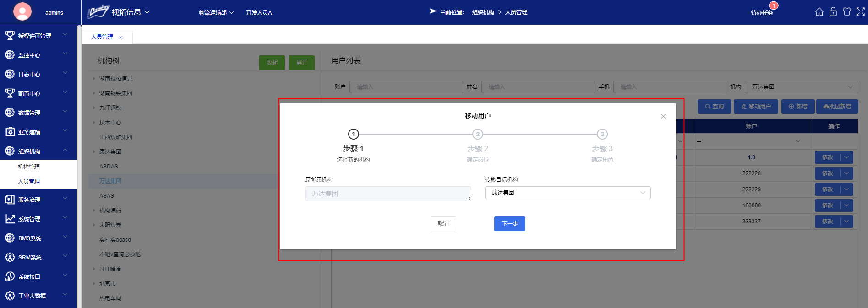The width and height of the screenshot is (868, 308).
Task: Click step 1 circle in the wizard
Action: 353,134
